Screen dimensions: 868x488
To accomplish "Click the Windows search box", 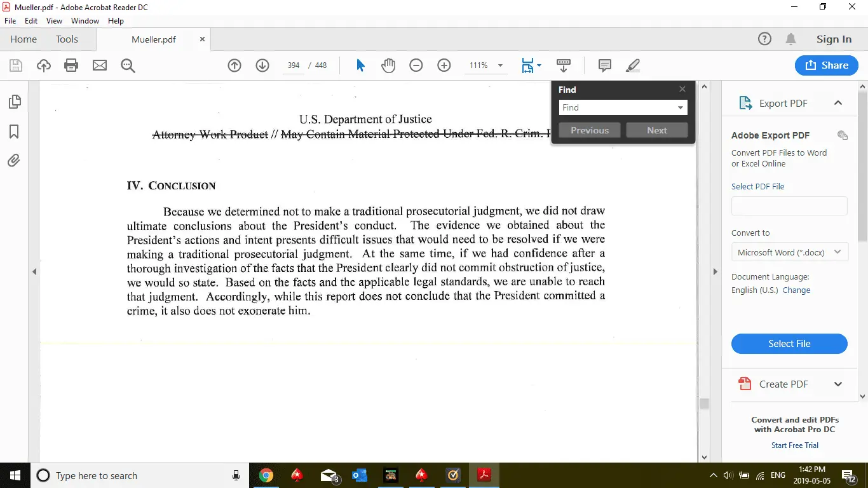I will pos(139,475).
